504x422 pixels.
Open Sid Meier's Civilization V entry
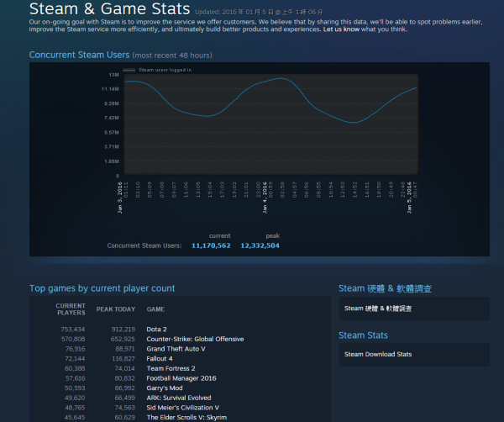(183, 408)
